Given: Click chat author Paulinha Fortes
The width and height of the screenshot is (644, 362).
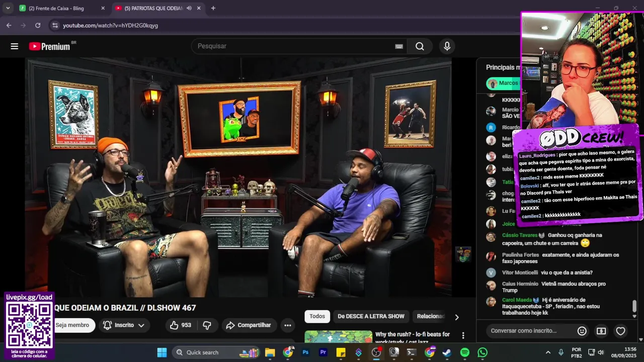Looking at the screenshot, I should pos(520,255).
